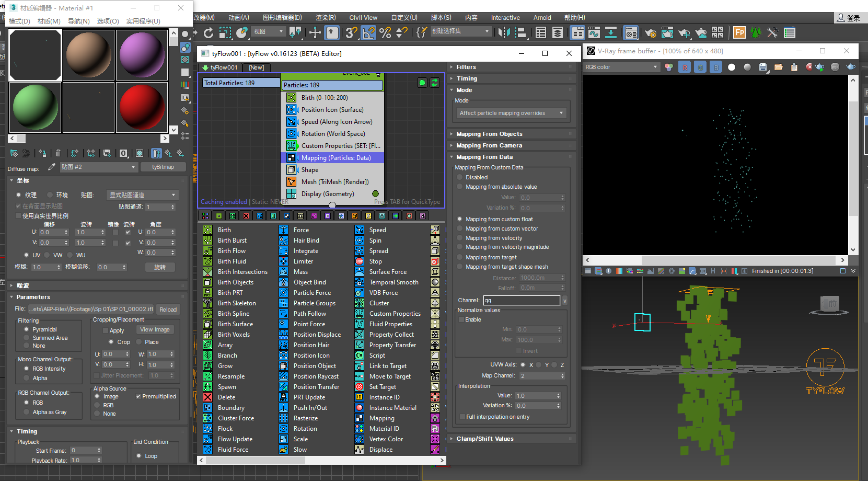This screenshot has height=481, width=868.
Task: Select the Set Target operator icon
Action: (x=359, y=387)
